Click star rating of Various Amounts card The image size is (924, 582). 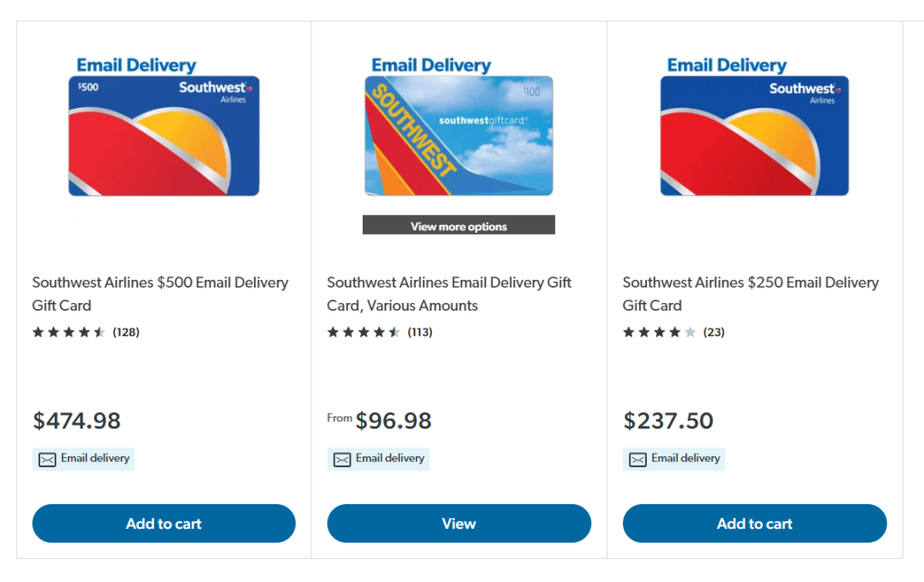(x=364, y=332)
